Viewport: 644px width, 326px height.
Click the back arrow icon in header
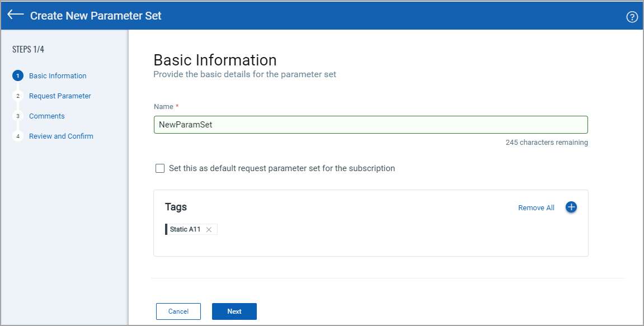[16, 15]
